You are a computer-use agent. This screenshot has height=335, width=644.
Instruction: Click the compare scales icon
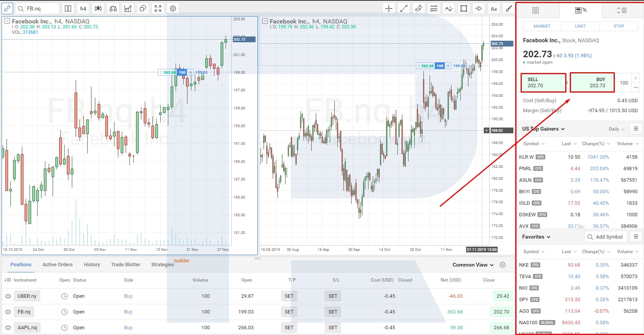tap(113, 8)
